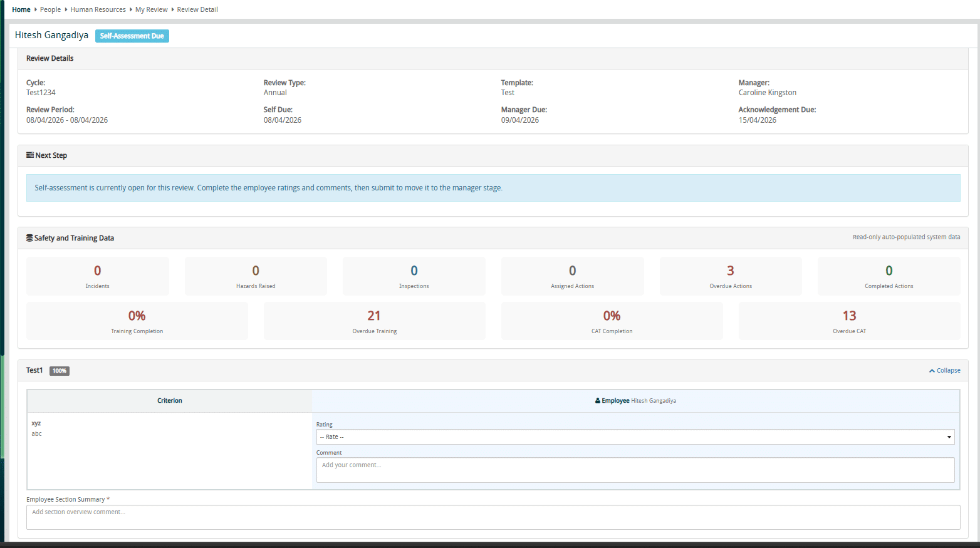980x548 pixels.
Task: Click the Annual review type value
Action: (x=275, y=93)
